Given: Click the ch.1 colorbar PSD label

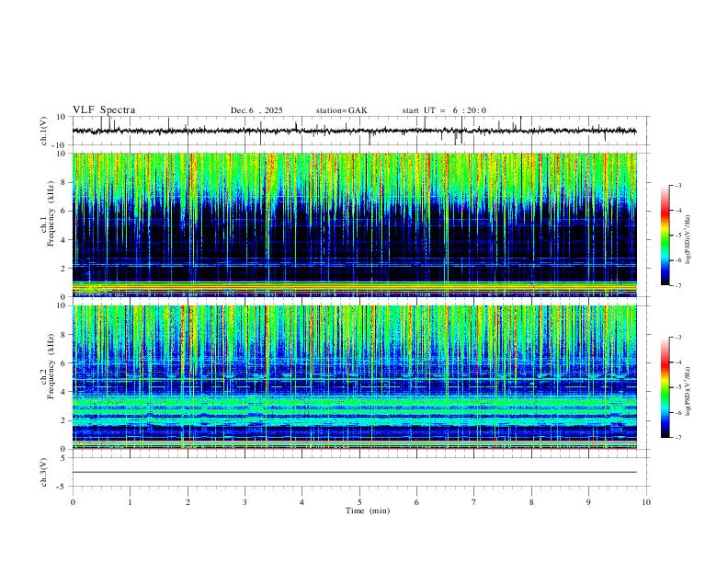Looking at the screenshot, I should tap(688, 239).
